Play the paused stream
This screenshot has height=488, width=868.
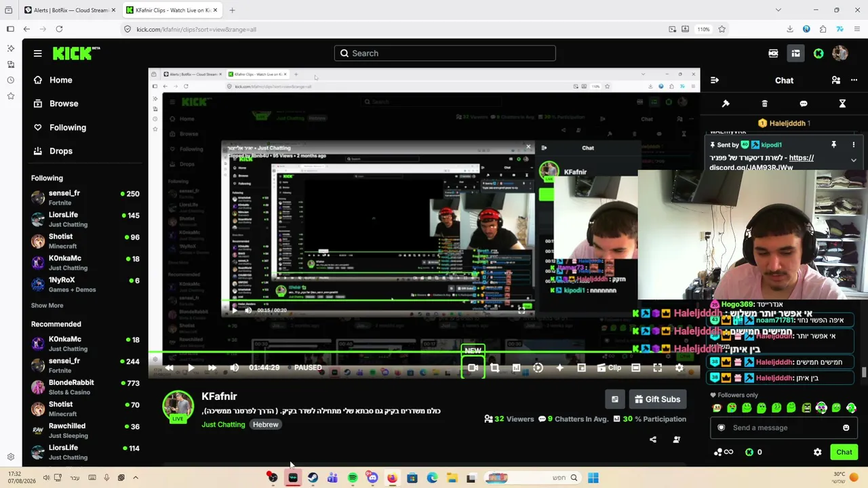[191, 368]
